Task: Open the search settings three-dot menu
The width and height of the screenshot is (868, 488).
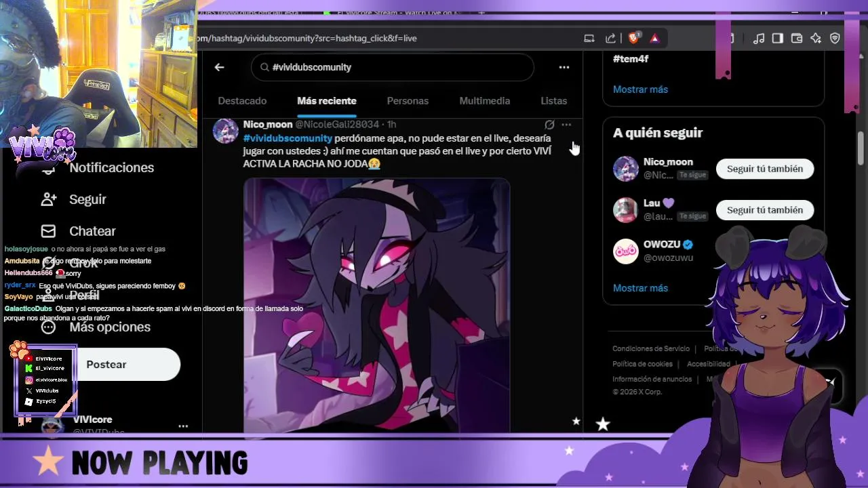Action: tap(564, 67)
